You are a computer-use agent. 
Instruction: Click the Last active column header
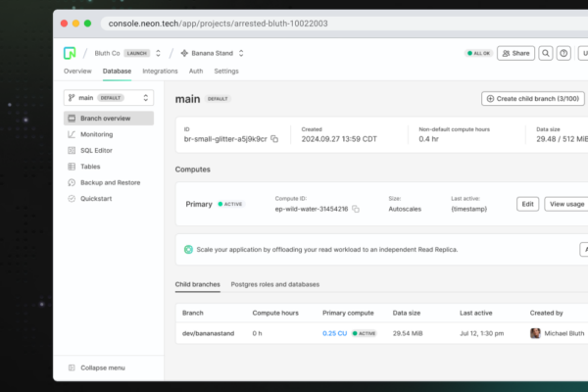tap(476, 313)
